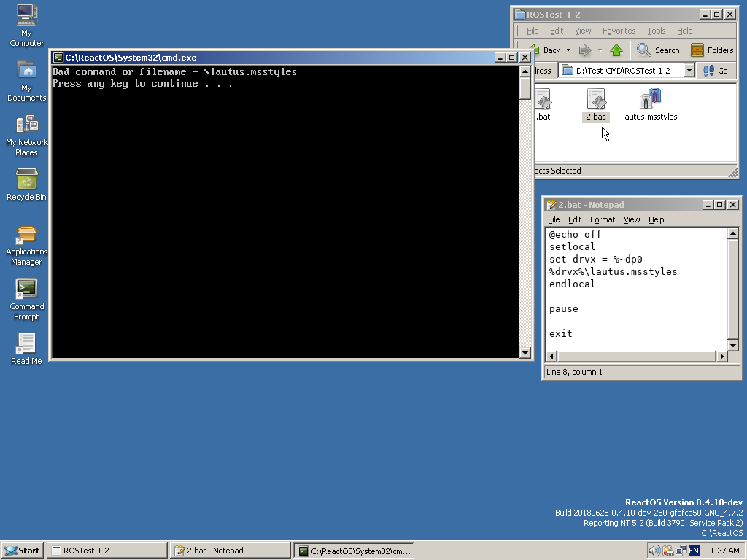Open Command Prompt desktop shortcut

tap(26, 289)
